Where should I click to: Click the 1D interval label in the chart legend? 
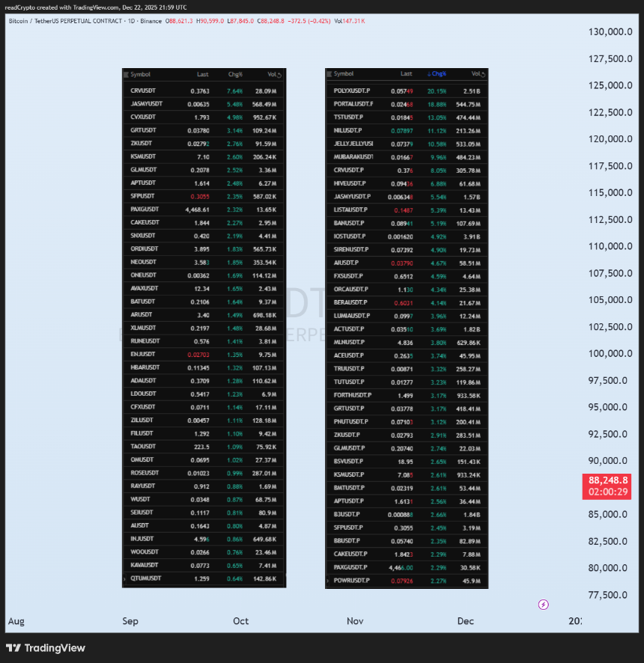tap(131, 21)
